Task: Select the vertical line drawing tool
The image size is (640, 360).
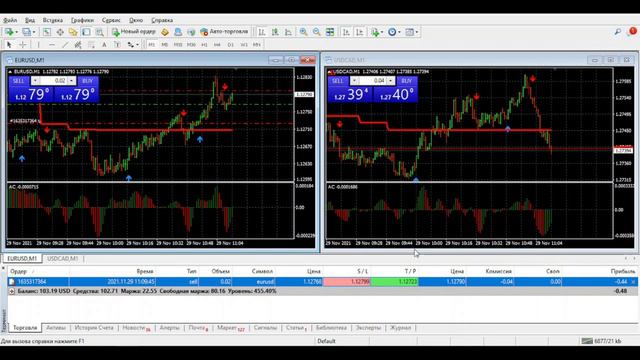Action: pyautogui.click(x=38, y=44)
